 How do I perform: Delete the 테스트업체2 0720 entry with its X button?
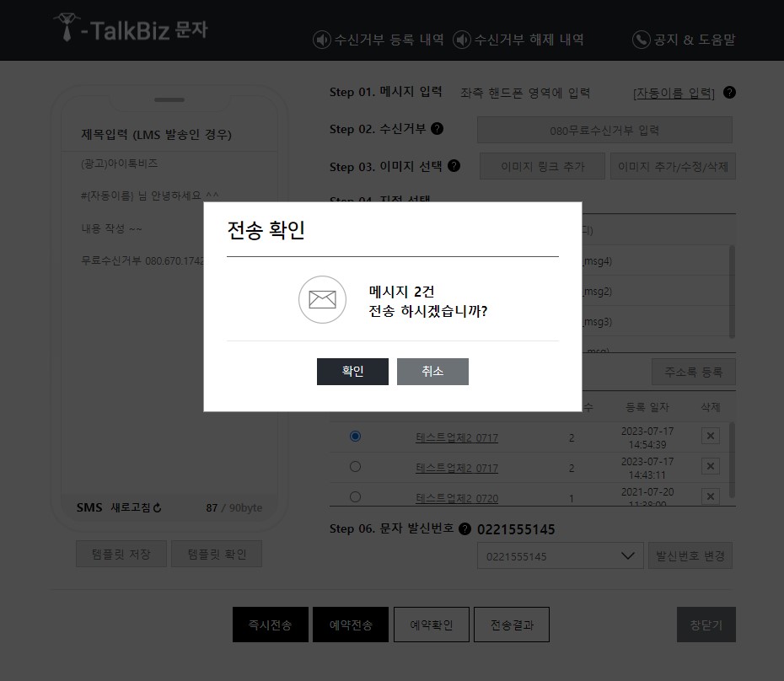click(710, 495)
